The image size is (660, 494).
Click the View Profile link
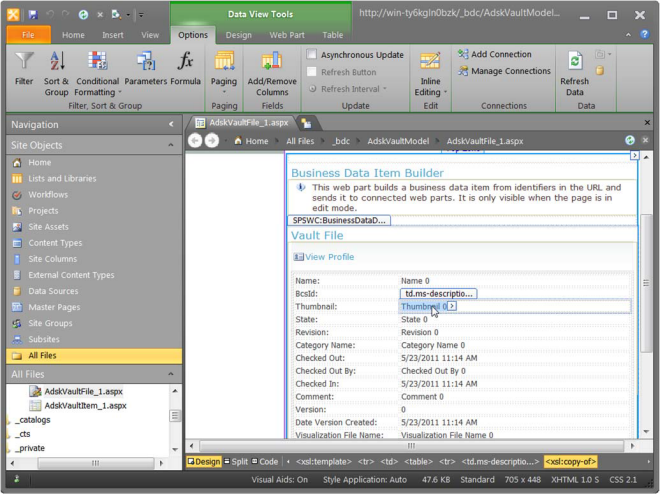click(x=329, y=257)
